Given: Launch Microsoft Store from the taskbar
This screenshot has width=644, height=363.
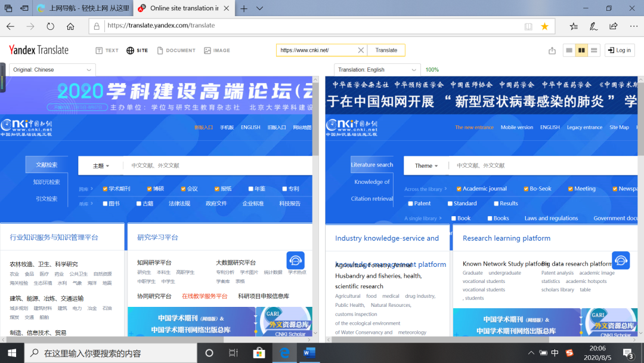Looking at the screenshot, I should [x=259, y=353].
